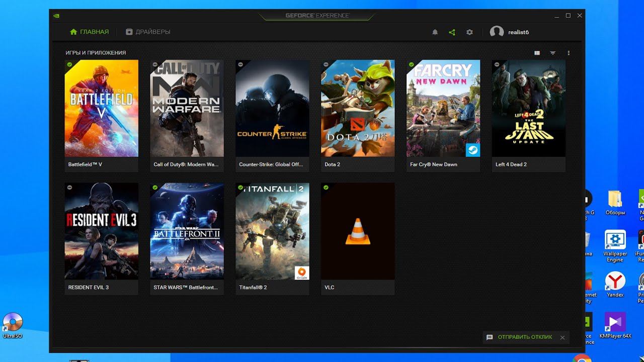The image size is (644, 362).
Task: Dismiss the ОТПРАВИТЬ ОТКЛИК feedback bar
Action: pyautogui.click(x=562, y=337)
